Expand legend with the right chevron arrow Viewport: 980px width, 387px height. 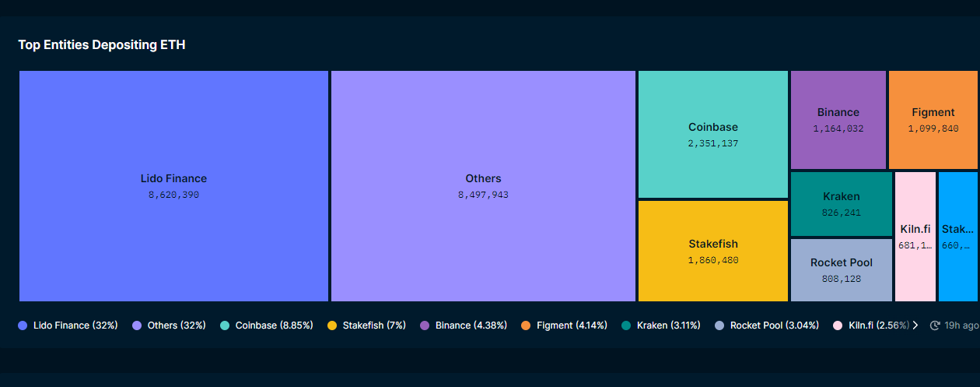(x=915, y=325)
